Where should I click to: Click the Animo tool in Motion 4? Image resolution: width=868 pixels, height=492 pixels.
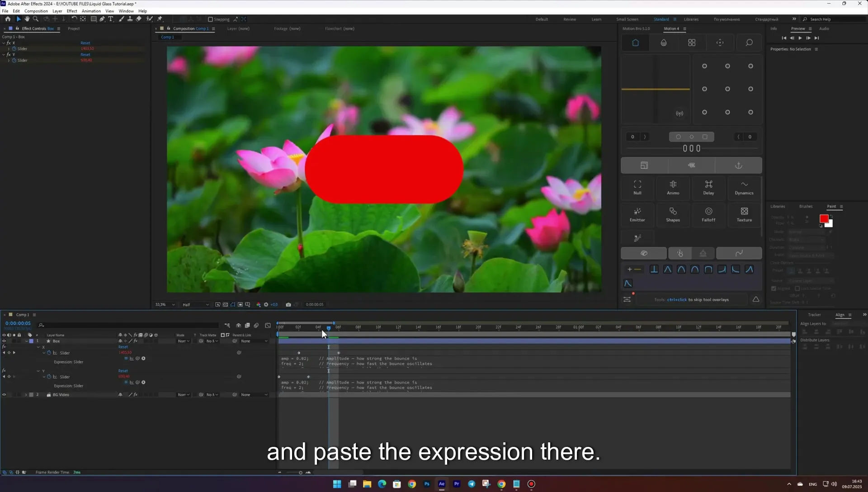[673, 188]
